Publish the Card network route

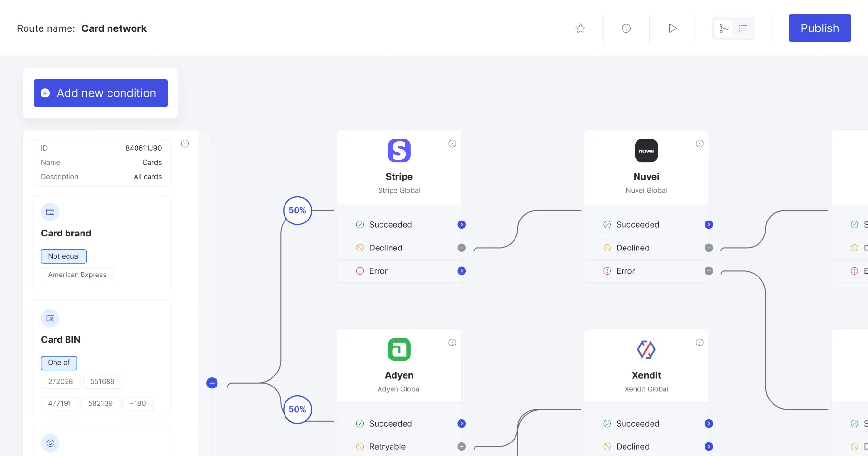[x=820, y=28]
